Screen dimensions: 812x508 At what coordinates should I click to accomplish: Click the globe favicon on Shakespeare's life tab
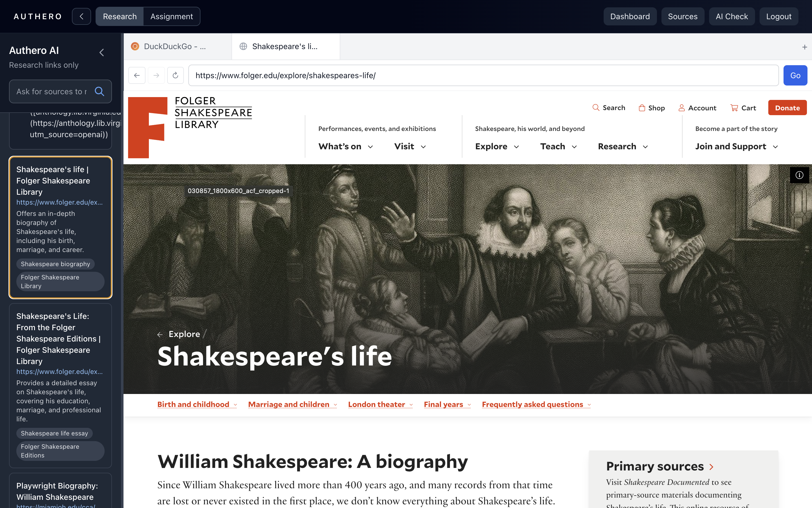pyautogui.click(x=243, y=46)
